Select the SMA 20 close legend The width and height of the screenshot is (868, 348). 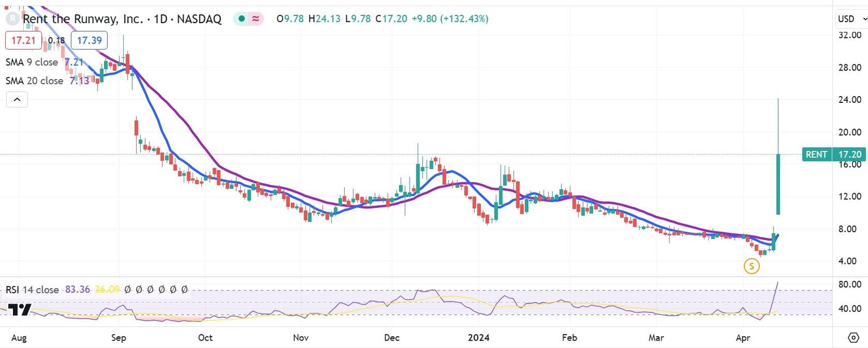pyautogui.click(x=34, y=81)
